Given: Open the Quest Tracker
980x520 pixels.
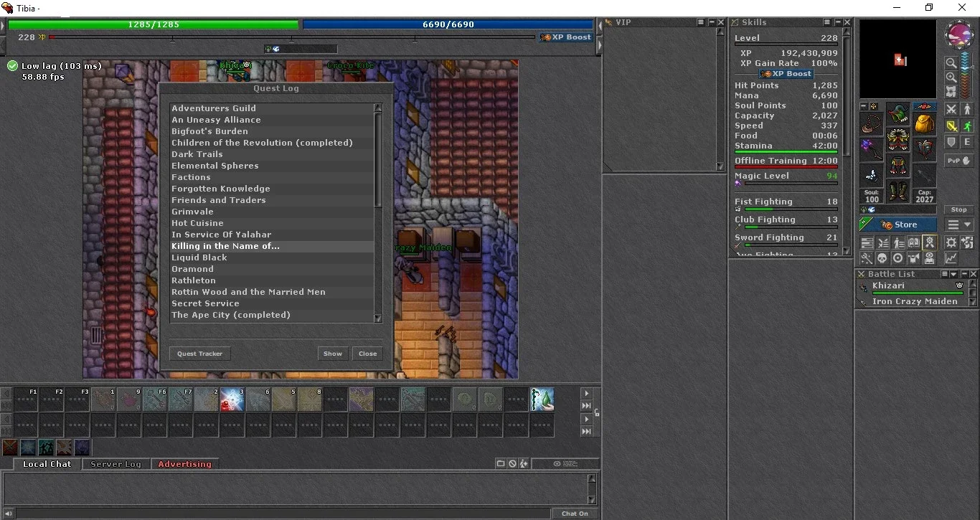Looking at the screenshot, I should point(200,354).
